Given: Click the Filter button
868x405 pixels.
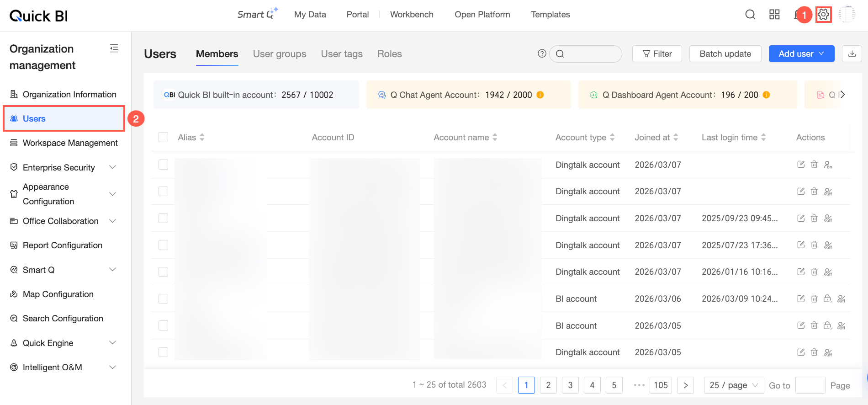Looking at the screenshot, I should pos(657,54).
